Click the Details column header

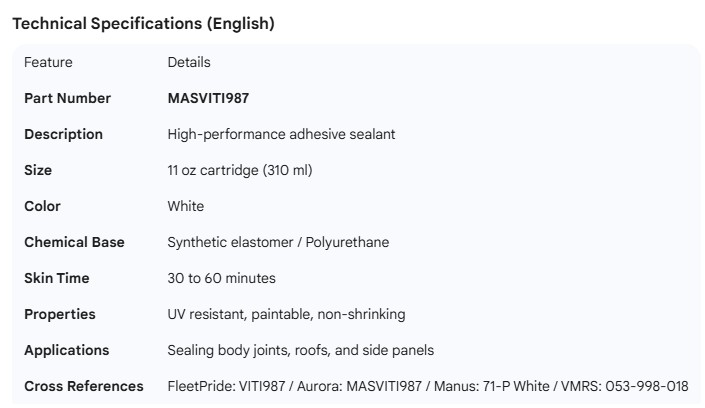[x=189, y=62]
